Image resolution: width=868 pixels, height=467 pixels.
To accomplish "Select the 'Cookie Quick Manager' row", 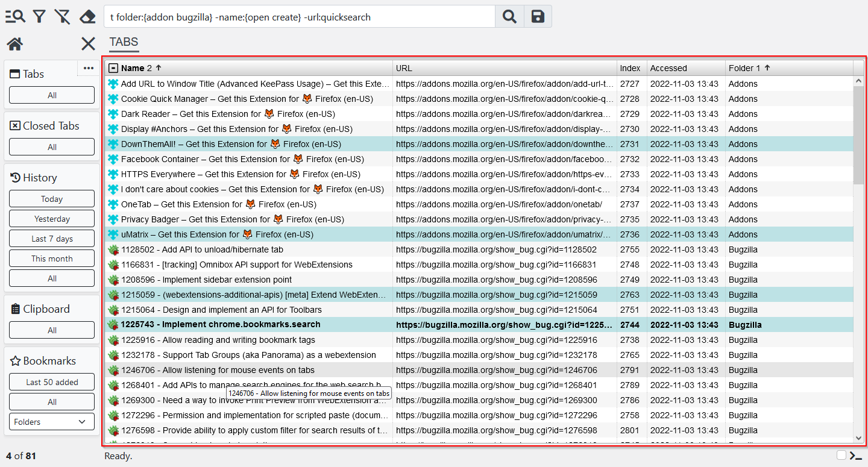I will (x=479, y=99).
